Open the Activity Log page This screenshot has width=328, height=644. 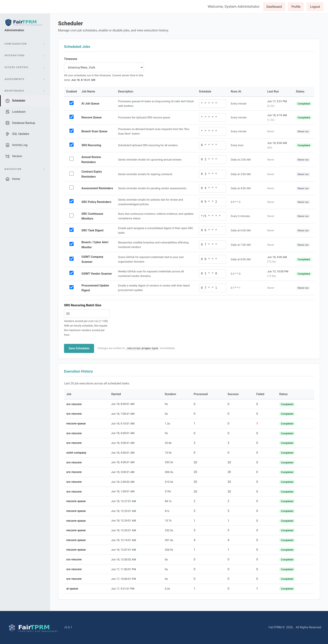pyautogui.click(x=25, y=145)
